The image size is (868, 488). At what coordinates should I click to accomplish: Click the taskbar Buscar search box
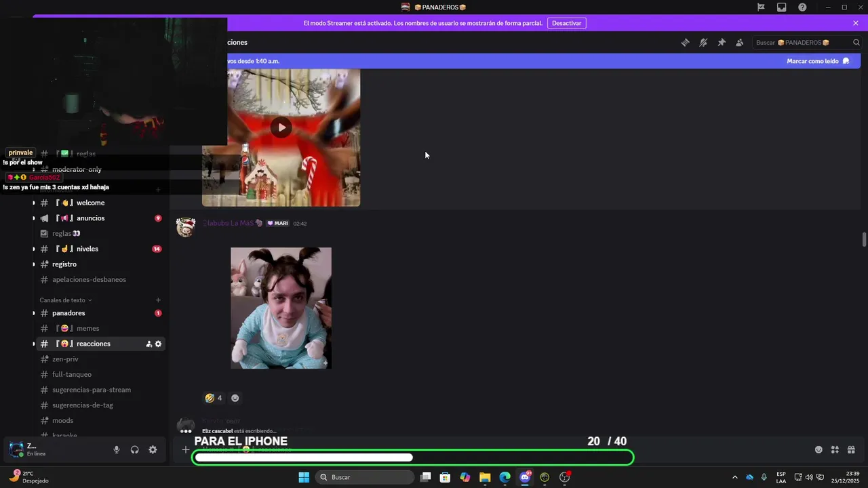point(366,477)
